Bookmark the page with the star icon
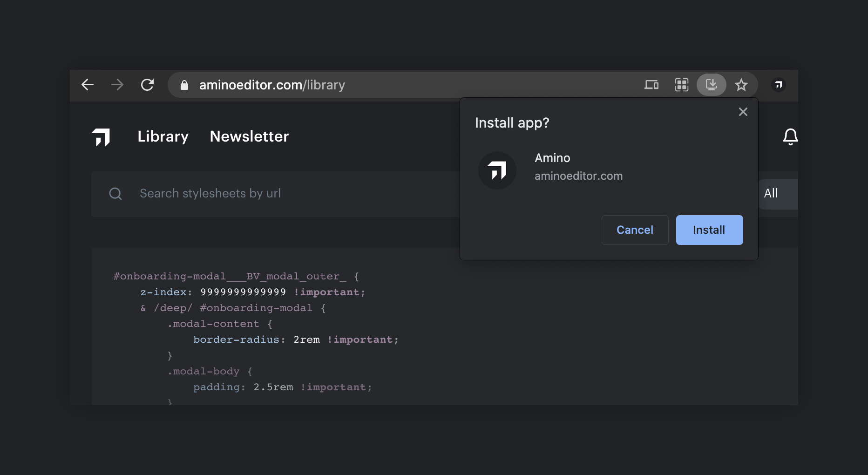Screen dimensions: 868x475 point(741,85)
